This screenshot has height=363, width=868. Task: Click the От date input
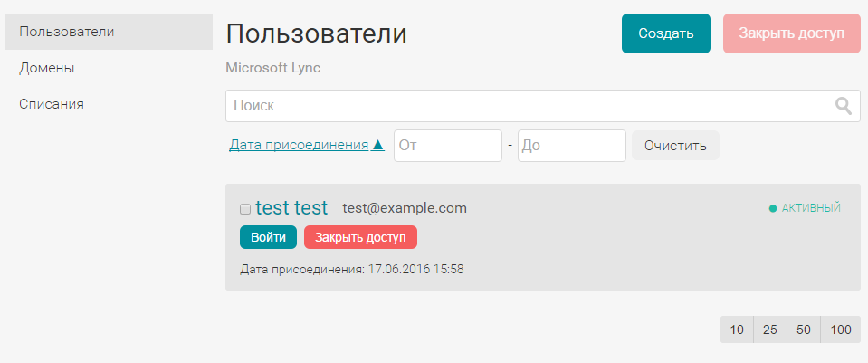[x=447, y=146]
